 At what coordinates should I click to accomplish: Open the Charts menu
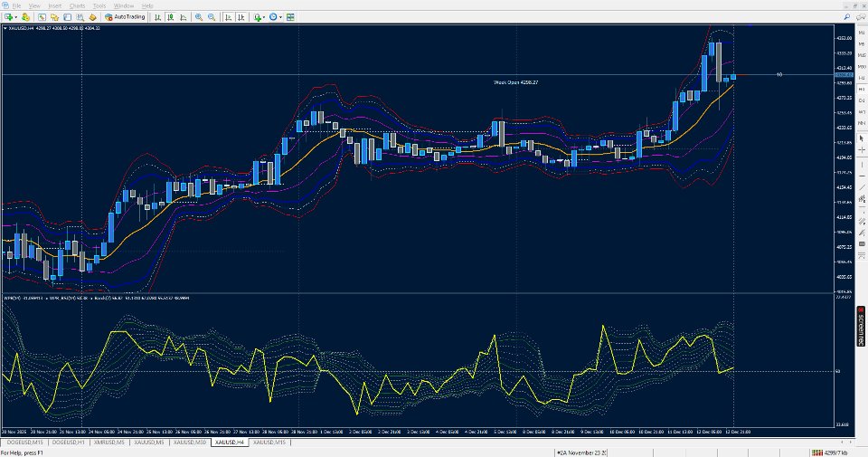point(78,5)
